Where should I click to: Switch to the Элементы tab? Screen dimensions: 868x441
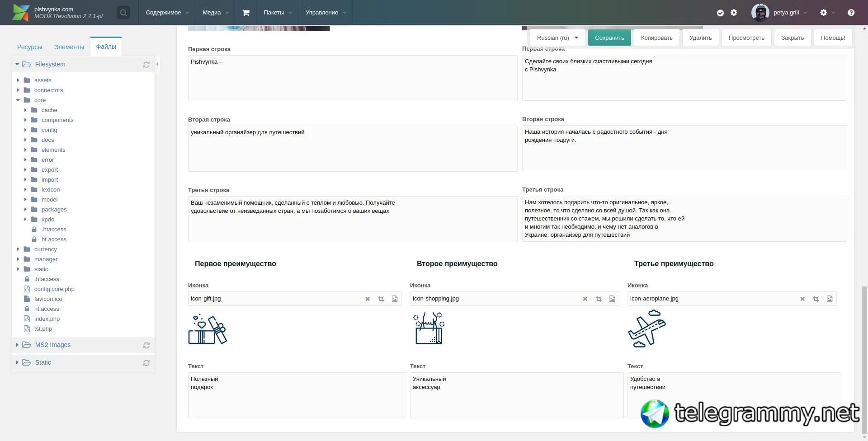tap(69, 47)
